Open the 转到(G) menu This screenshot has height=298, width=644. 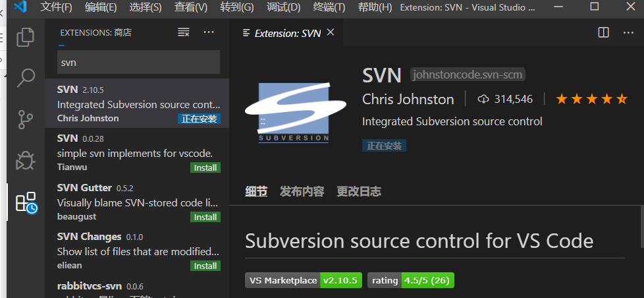[x=236, y=7]
